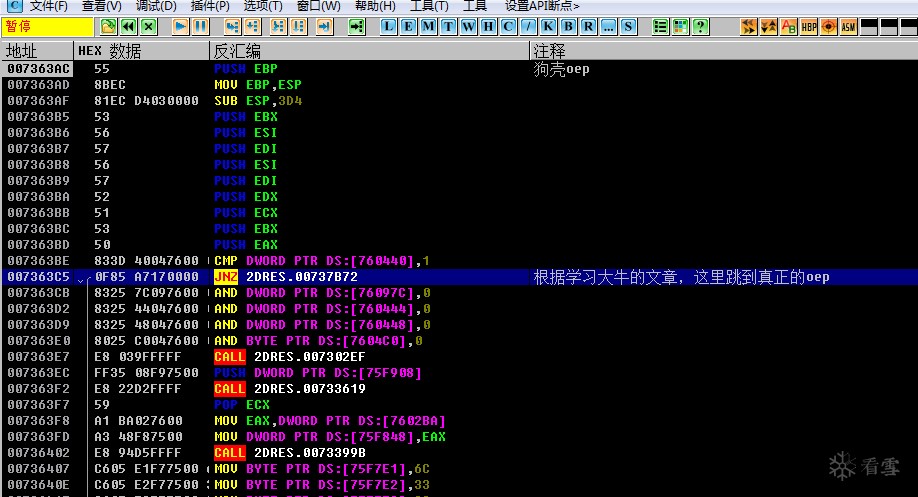Open Source window with S button
Image resolution: width=918 pixels, height=497 pixels.
628,26
